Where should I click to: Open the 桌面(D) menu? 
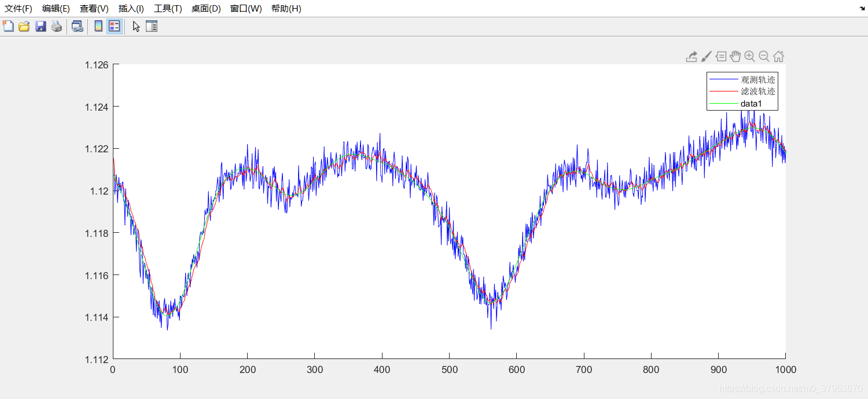pyautogui.click(x=206, y=9)
